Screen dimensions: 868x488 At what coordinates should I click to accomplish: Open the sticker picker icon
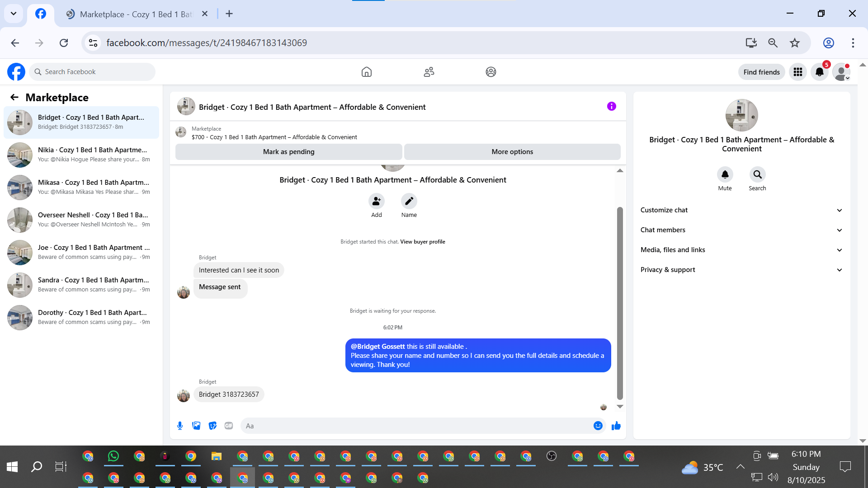(212, 426)
